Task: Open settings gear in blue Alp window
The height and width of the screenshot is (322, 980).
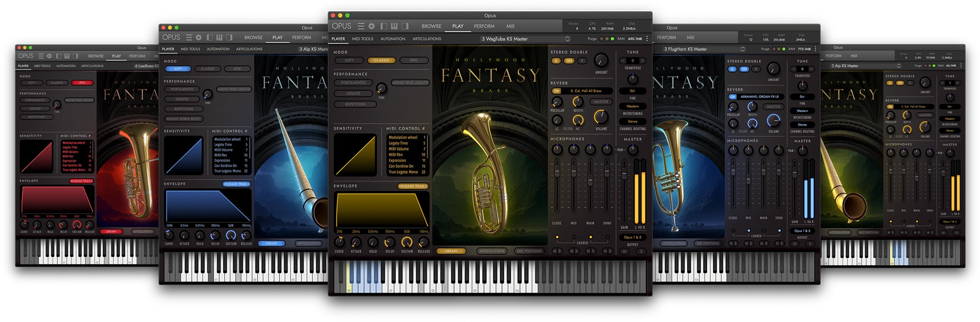Action: click(198, 37)
